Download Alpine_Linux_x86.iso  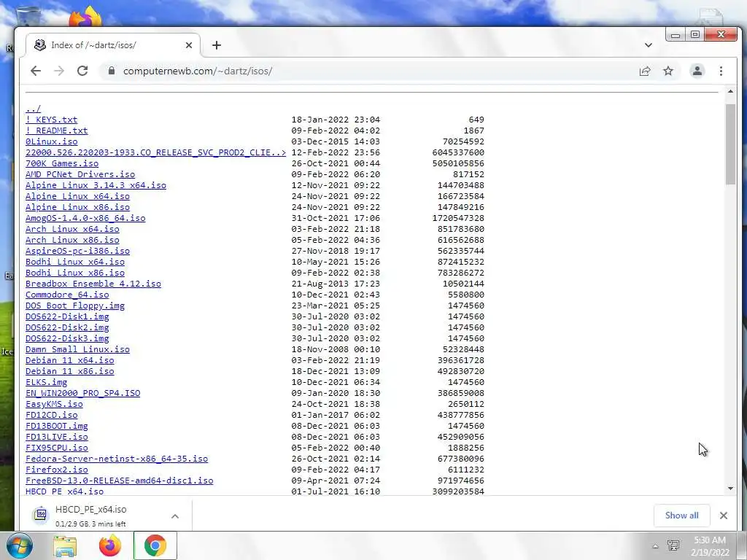point(77,207)
